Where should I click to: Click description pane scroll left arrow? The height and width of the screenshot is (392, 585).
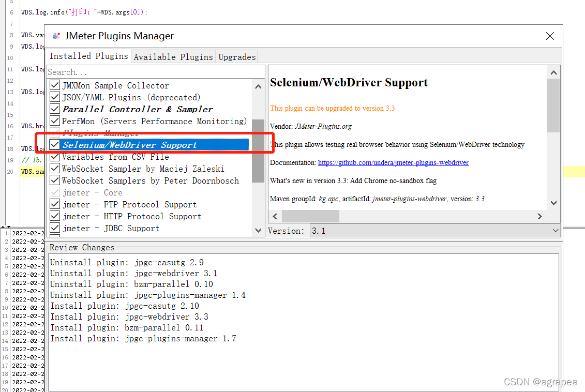tap(275, 216)
